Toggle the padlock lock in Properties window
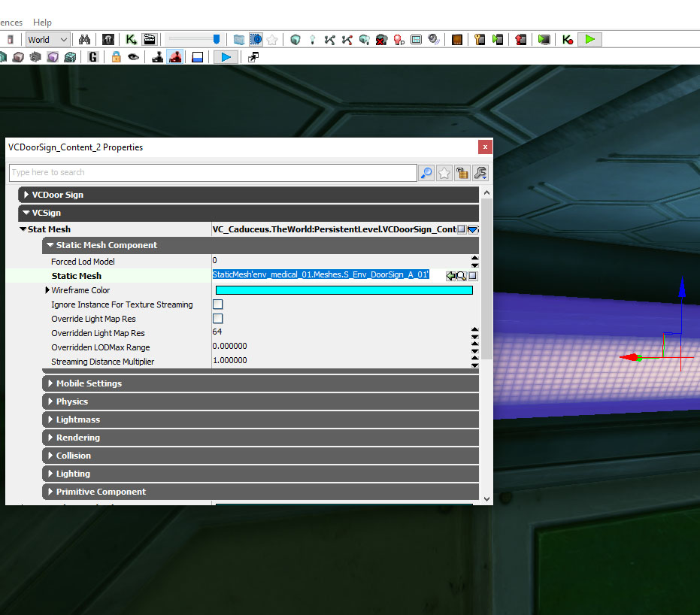 pos(462,173)
